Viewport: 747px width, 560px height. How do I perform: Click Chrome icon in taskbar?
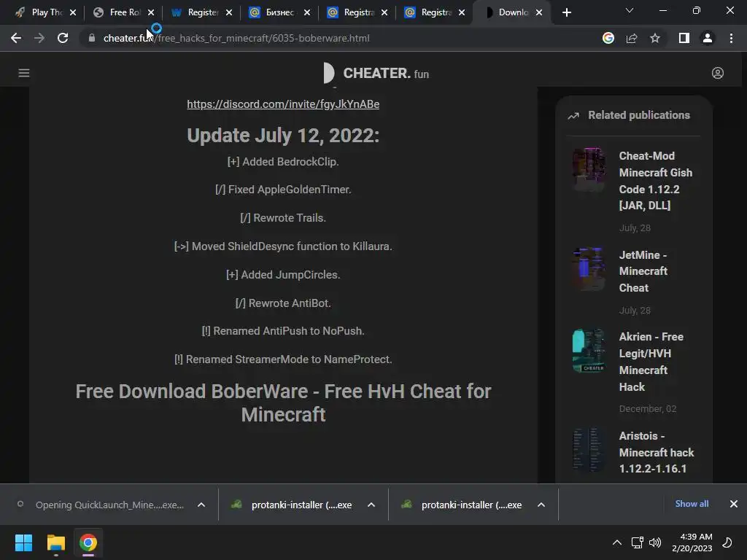coord(88,542)
